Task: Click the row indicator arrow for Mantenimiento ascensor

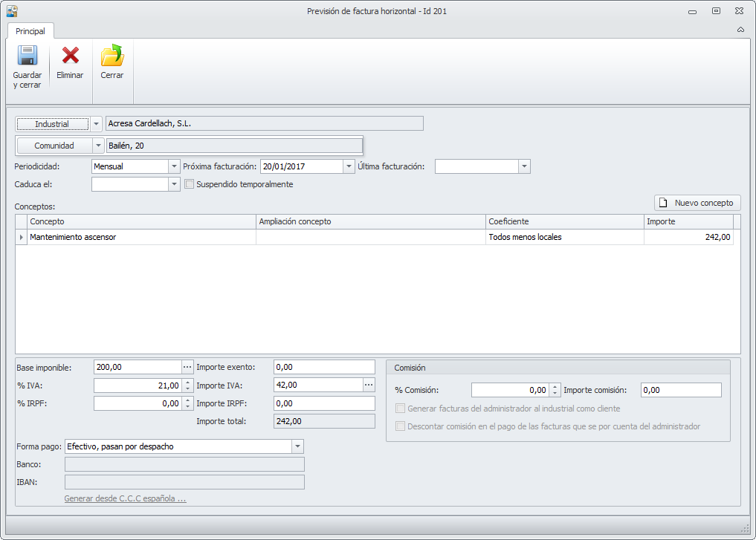Action: tap(21, 237)
